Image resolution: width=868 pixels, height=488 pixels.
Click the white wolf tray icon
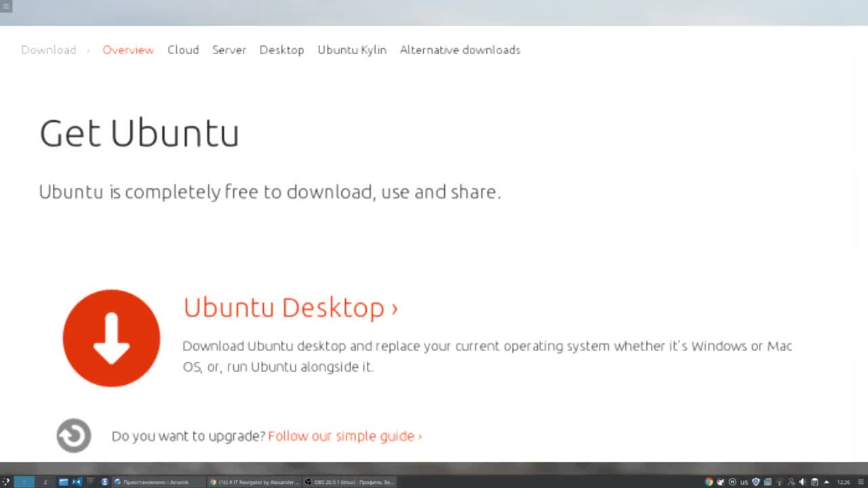[x=721, y=482]
